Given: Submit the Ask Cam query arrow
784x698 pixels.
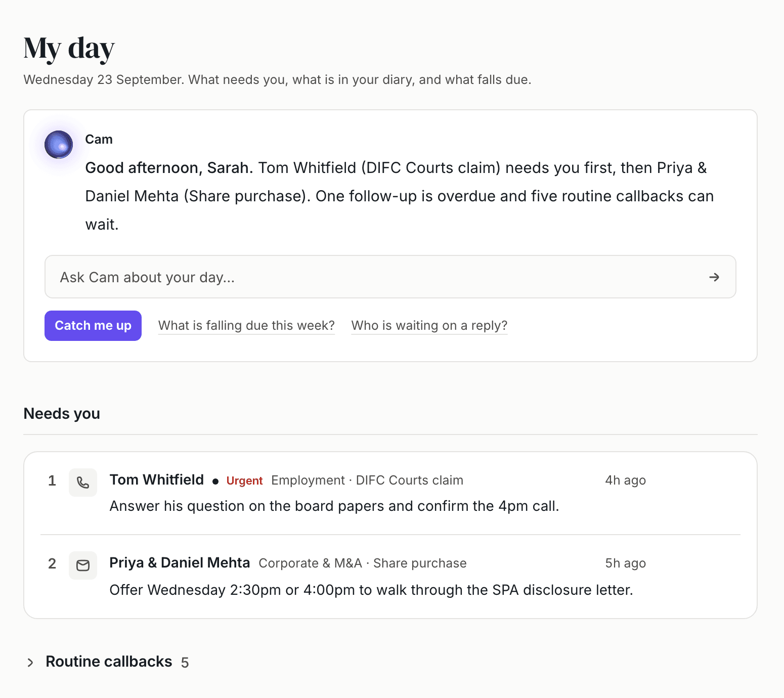Looking at the screenshot, I should [x=714, y=277].
